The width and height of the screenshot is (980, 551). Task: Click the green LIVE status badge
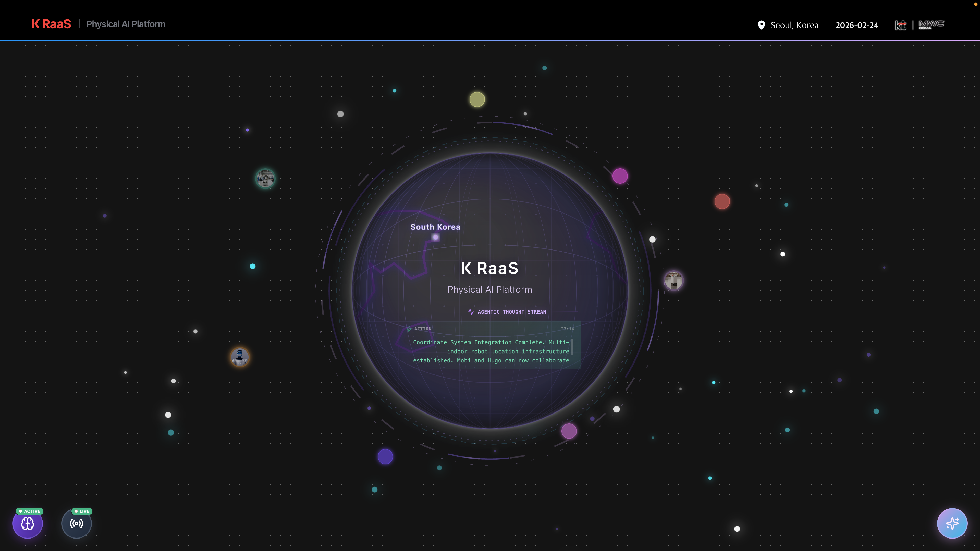(82, 511)
